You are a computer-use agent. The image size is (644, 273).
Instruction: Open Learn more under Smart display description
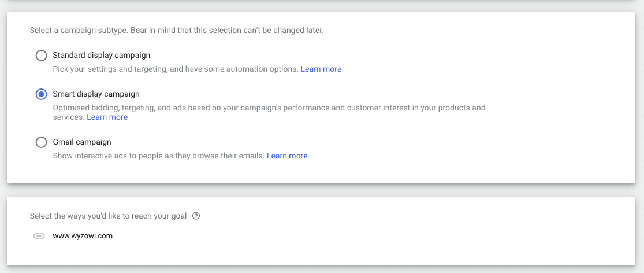point(107,117)
